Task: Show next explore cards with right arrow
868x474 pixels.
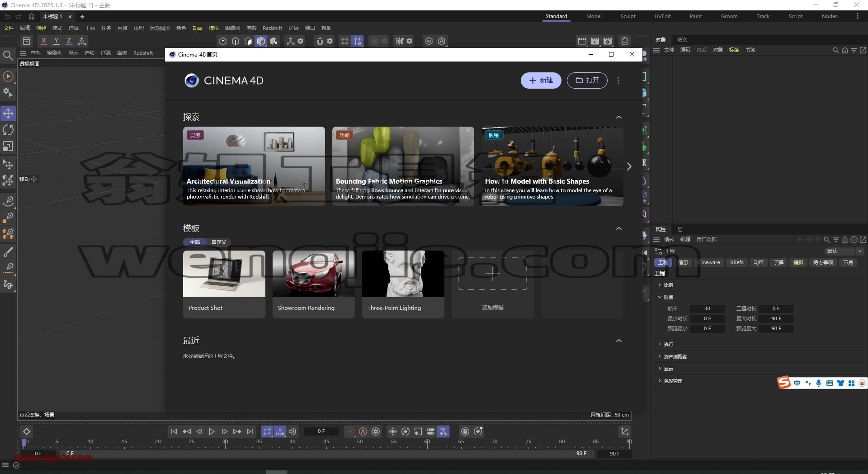Action: (629, 166)
